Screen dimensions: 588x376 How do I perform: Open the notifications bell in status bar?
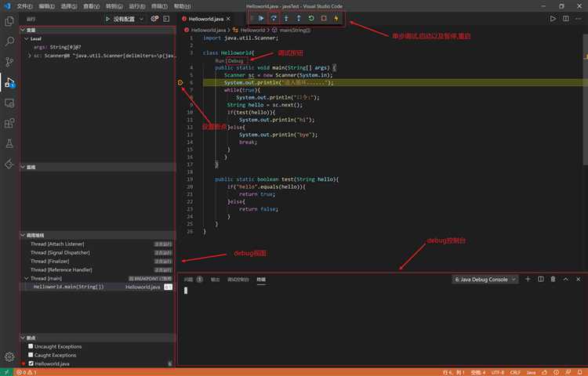click(580, 372)
